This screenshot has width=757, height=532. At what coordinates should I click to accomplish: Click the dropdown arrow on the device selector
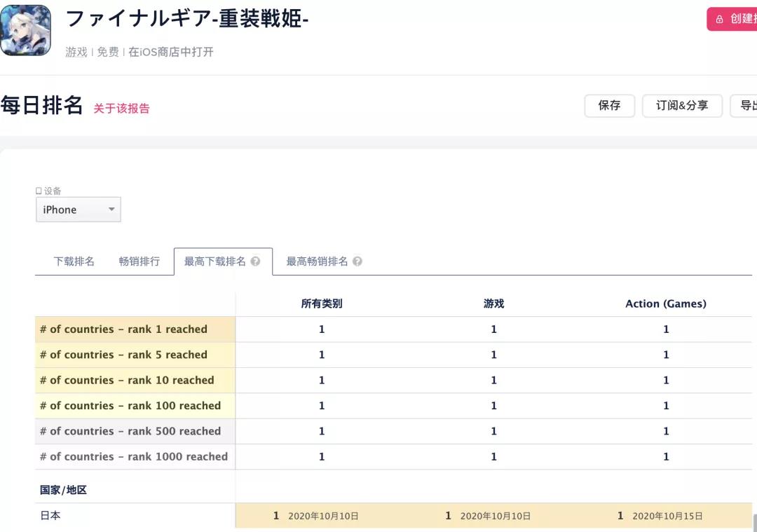tap(111, 209)
